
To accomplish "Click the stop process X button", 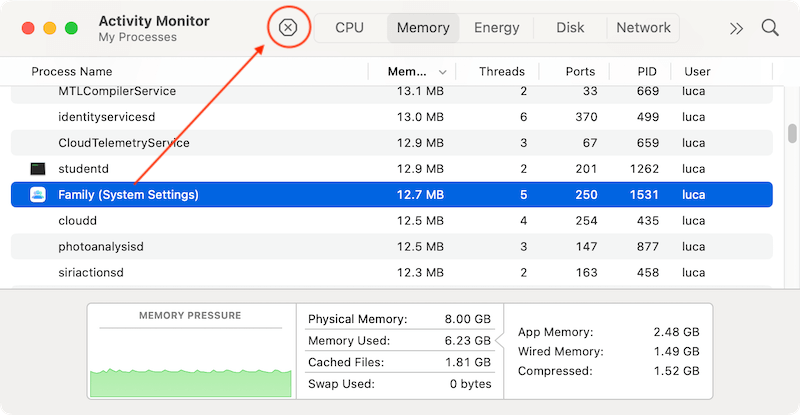I will click(288, 28).
